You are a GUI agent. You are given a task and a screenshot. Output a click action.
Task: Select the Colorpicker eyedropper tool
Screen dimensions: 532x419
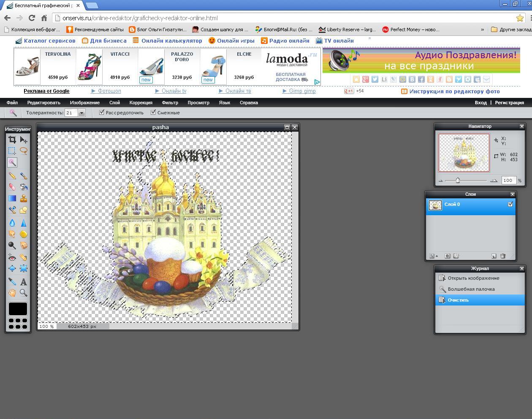pos(12,281)
